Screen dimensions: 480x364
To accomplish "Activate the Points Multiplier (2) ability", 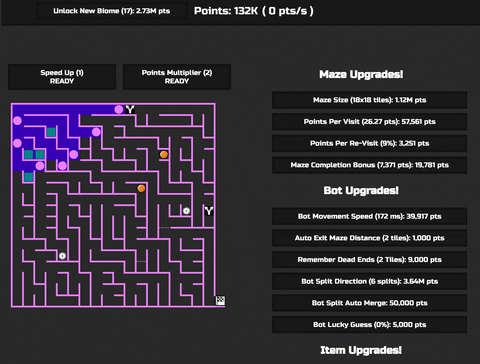I will coord(177,77).
